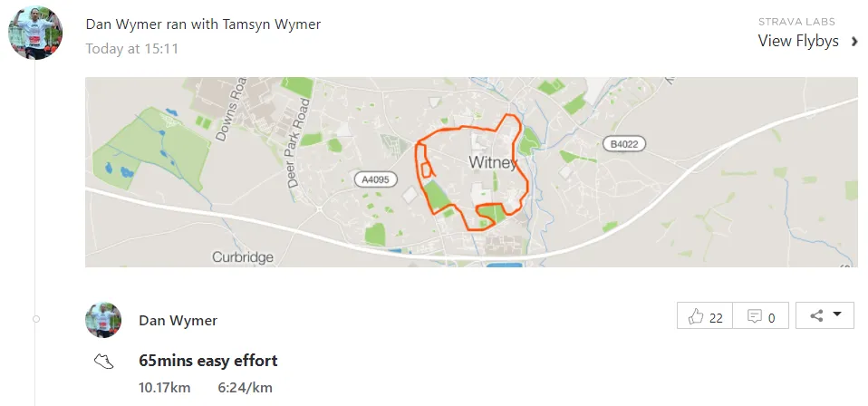Click the large profile avatar at the top
The width and height of the screenshot is (868, 406).
tap(35, 33)
